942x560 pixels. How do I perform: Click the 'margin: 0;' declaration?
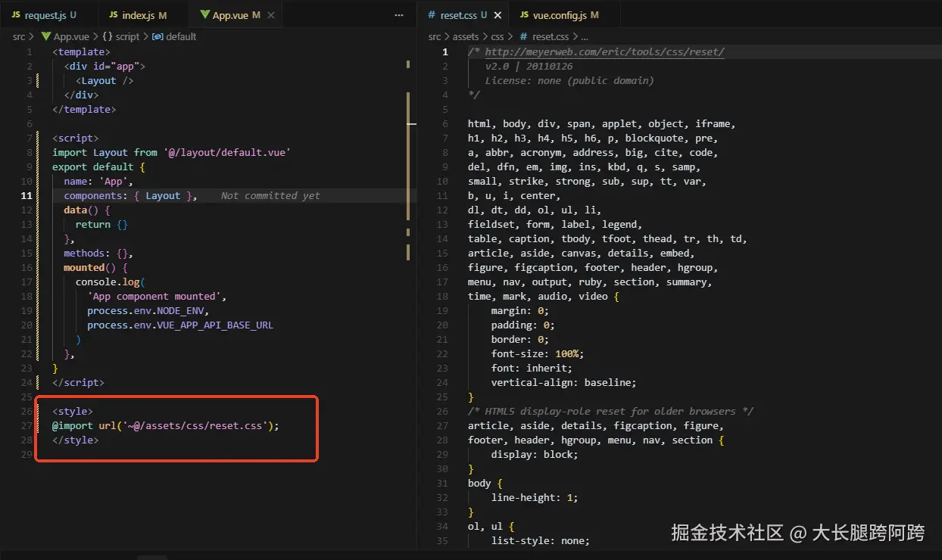click(520, 310)
